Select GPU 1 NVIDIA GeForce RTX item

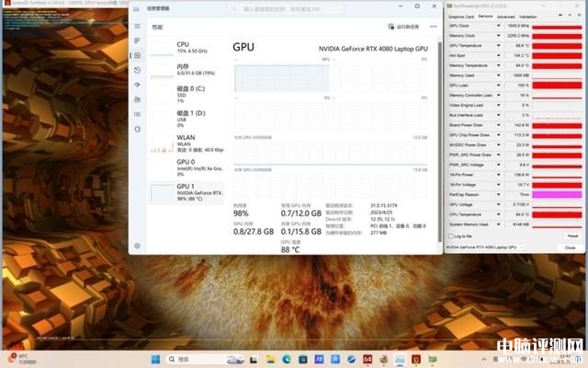(x=187, y=192)
